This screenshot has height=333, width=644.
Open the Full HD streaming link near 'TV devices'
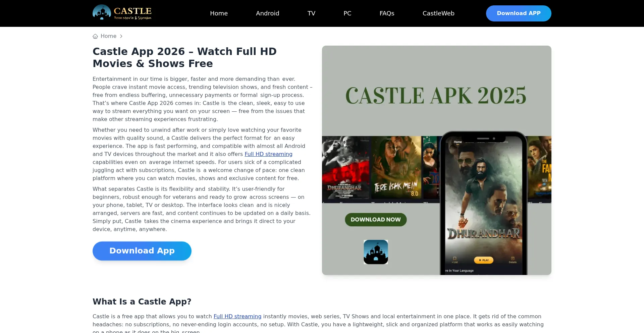click(268, 154)
